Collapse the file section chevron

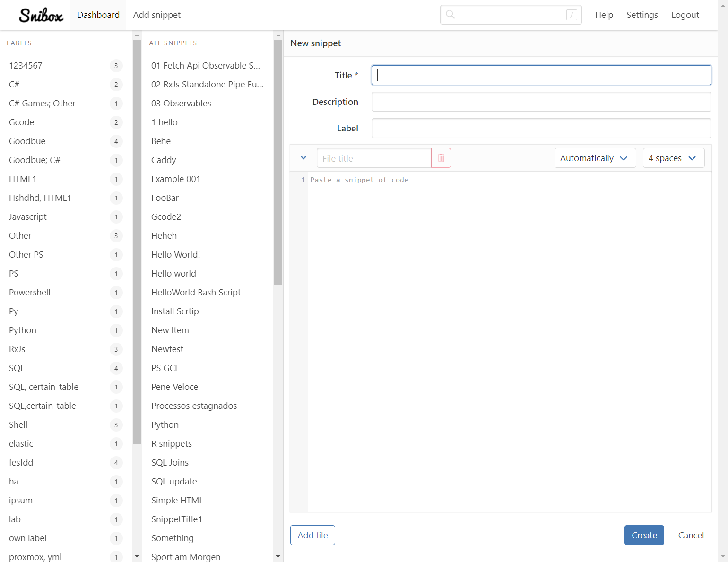(303, 158)
